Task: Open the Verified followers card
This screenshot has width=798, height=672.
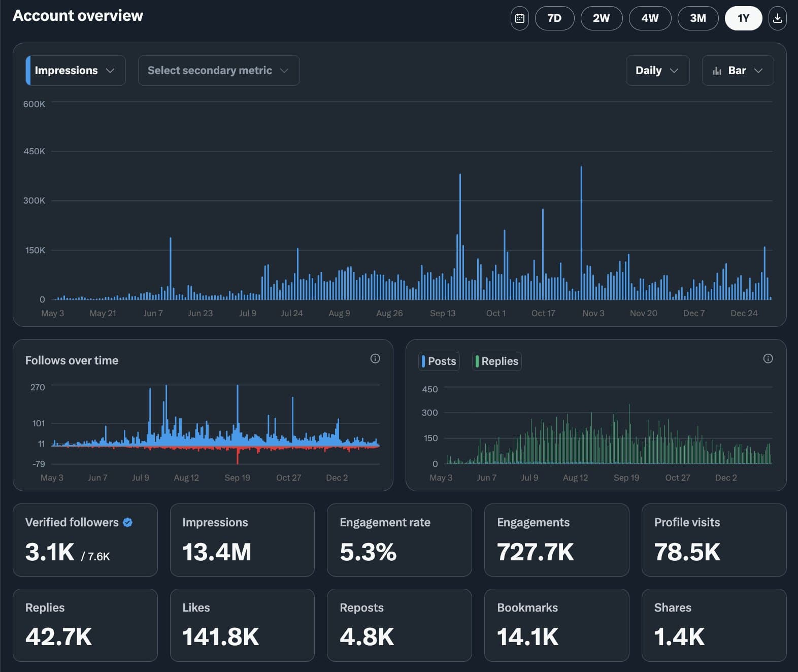Action: [x=85, y=540]
